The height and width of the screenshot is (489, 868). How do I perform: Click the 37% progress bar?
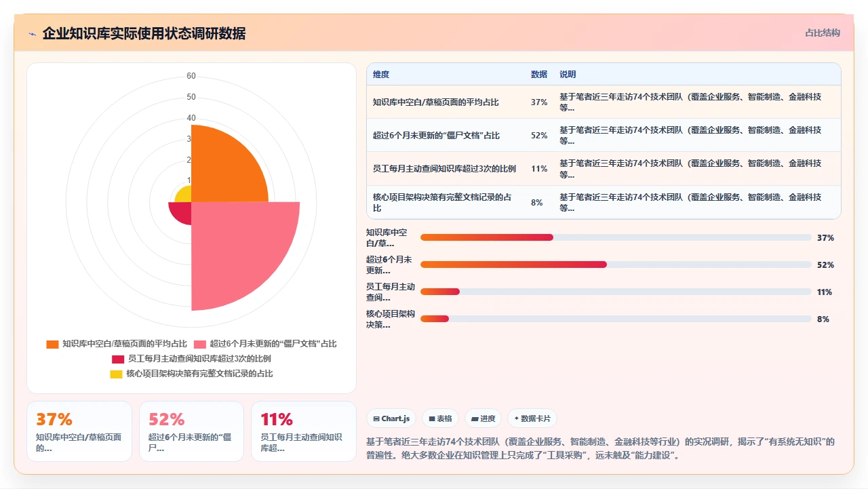click(x=616, y=237)
